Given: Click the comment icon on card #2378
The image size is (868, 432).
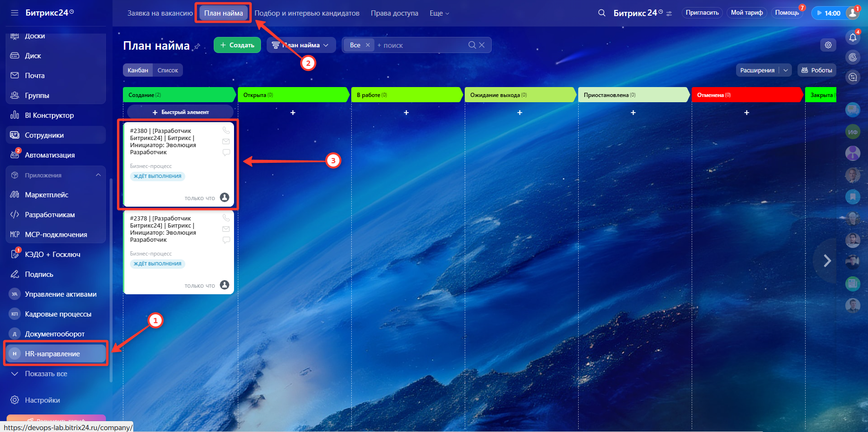Looking at the screenshot, I should (226, 240).
